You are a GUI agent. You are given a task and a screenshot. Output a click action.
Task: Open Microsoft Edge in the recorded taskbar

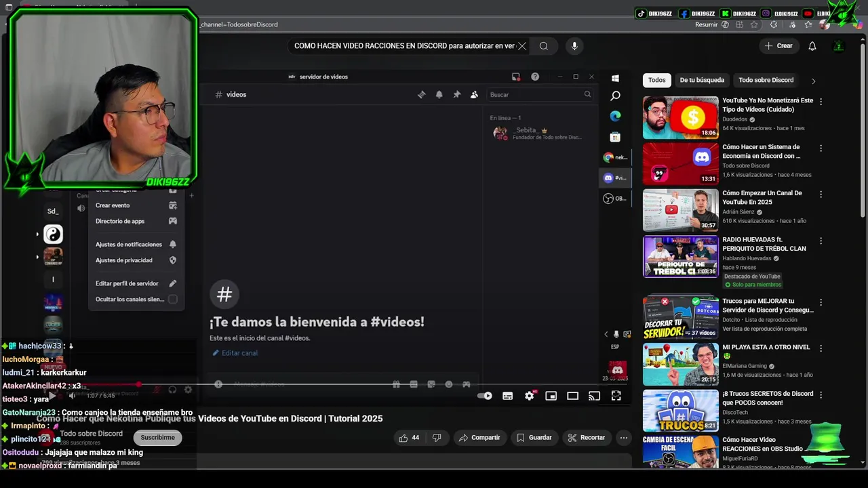(x=615, y=116)
